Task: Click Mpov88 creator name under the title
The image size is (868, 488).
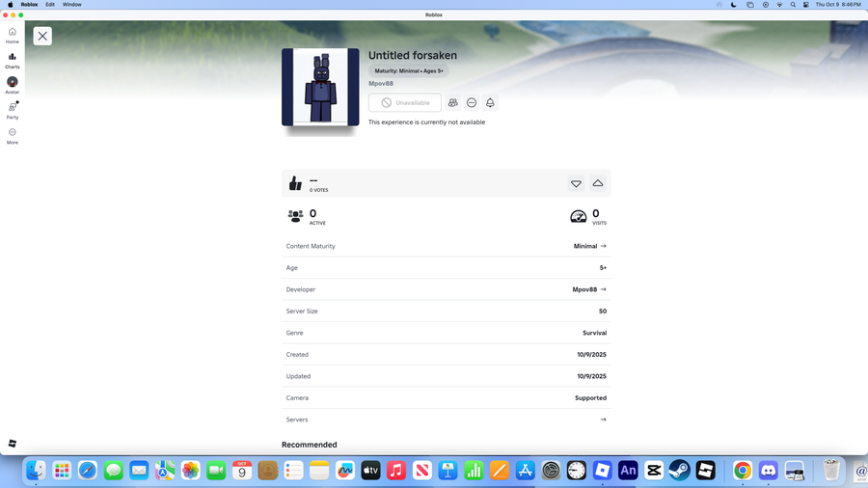Action: pyautogui.click(x=381, y=84)
